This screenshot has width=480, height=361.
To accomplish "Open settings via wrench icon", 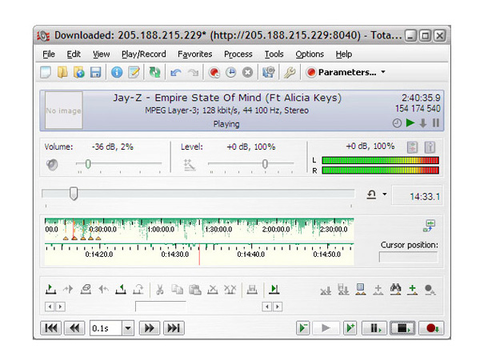I will 290,72.
